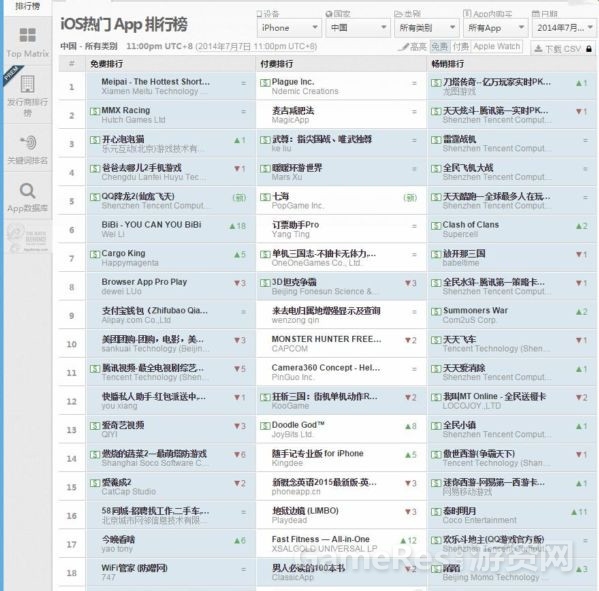The height and width of the screenshot is (591, 599).
Task: Open MMX Racing app entry
Action: tap(126, 110)
